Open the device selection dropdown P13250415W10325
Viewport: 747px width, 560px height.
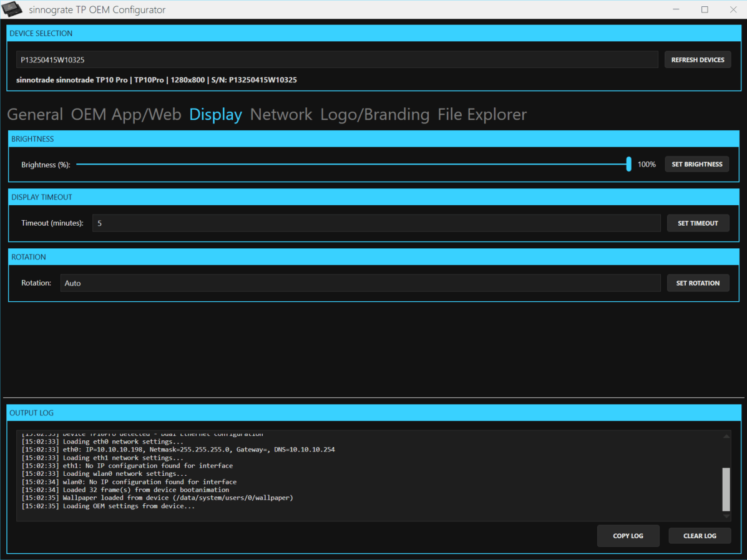pyautogui.click(x=337, y=59)
